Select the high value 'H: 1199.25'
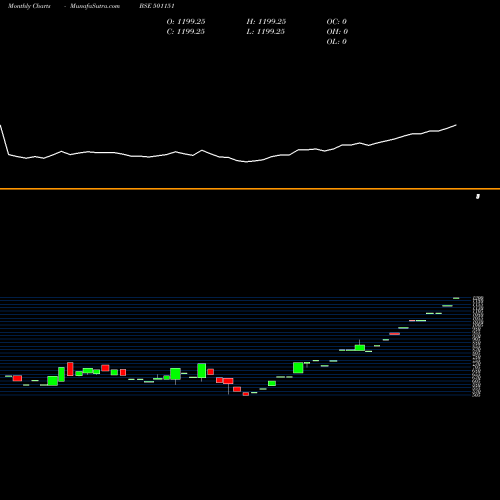The image size is (500, 500). 266,22
